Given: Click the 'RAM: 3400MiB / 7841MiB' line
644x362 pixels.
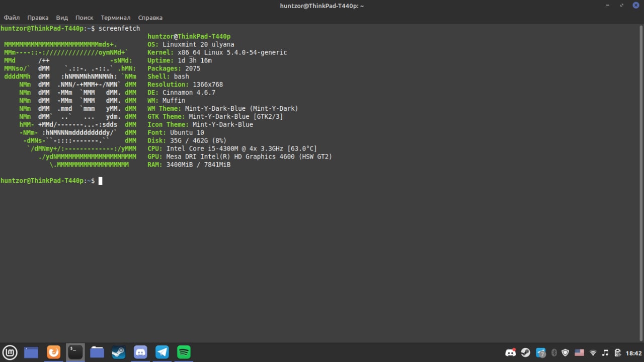Looking at the screenshot, I should coord(189,165).
